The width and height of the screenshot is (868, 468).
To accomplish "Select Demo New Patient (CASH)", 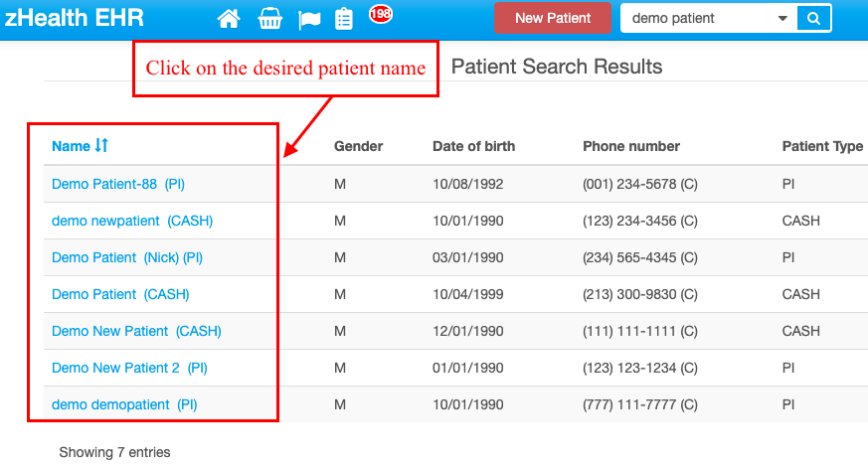I will click(x=136, y=331).
